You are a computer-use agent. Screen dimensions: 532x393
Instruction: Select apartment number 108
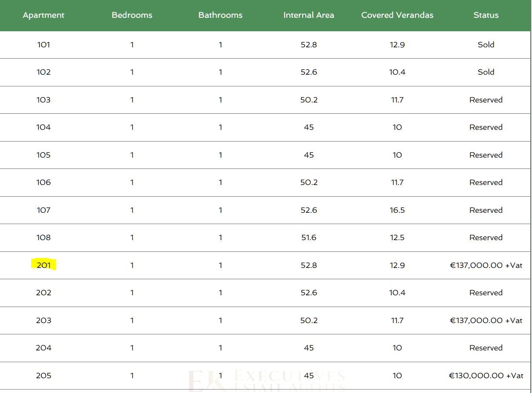click(x=43, y=238)
